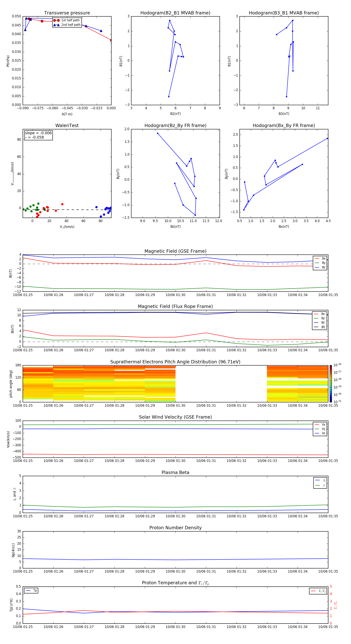Click the Bz legend entry in GSE magnetic field
Viewport: 351px width, 644px height.
pos(320,268)
